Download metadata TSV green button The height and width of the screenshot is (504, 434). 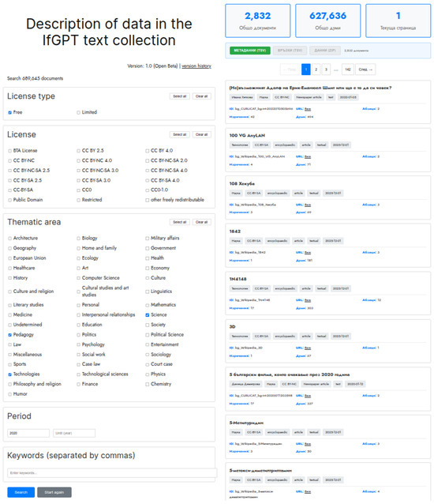[249, 51]
